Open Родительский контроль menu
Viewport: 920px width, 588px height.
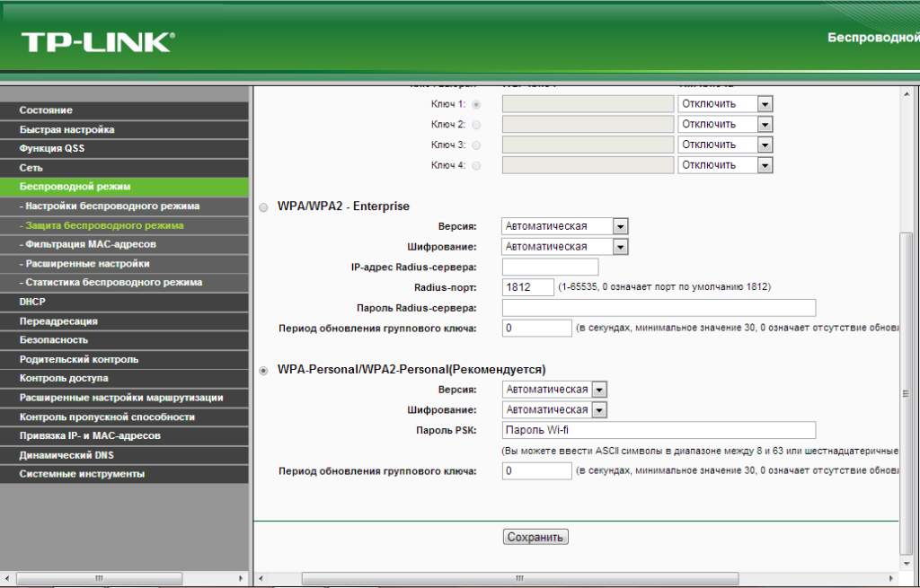tap(79, 359)
